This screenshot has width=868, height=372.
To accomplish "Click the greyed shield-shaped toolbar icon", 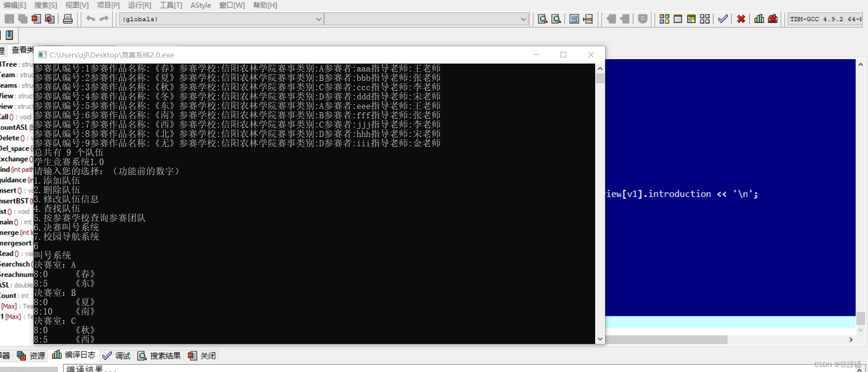I will point(643,19).
